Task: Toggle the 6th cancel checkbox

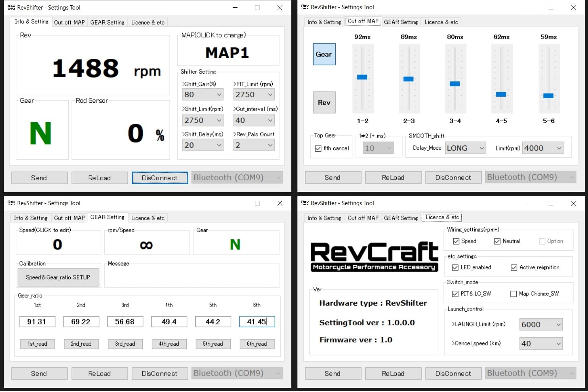Action: [318, 148]
